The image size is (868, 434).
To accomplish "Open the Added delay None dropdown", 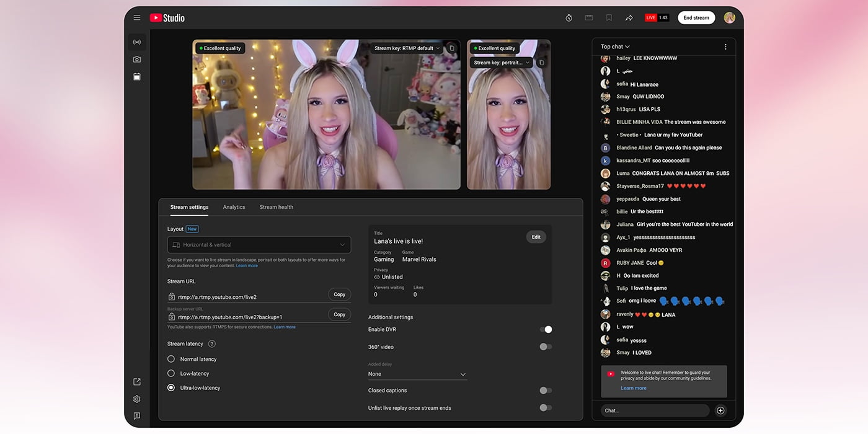I will click(x=417, y=374).
